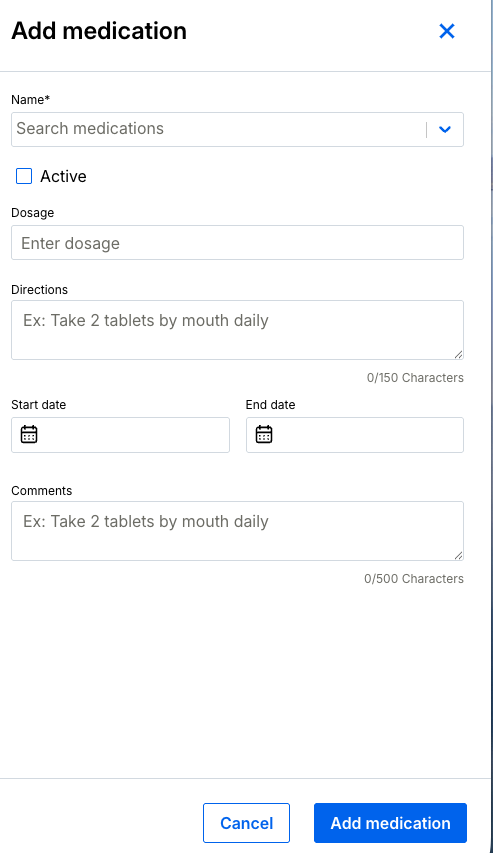Click the 0/500 Characters counter
This screenshot has height=853, width=493.
(414, 579)
